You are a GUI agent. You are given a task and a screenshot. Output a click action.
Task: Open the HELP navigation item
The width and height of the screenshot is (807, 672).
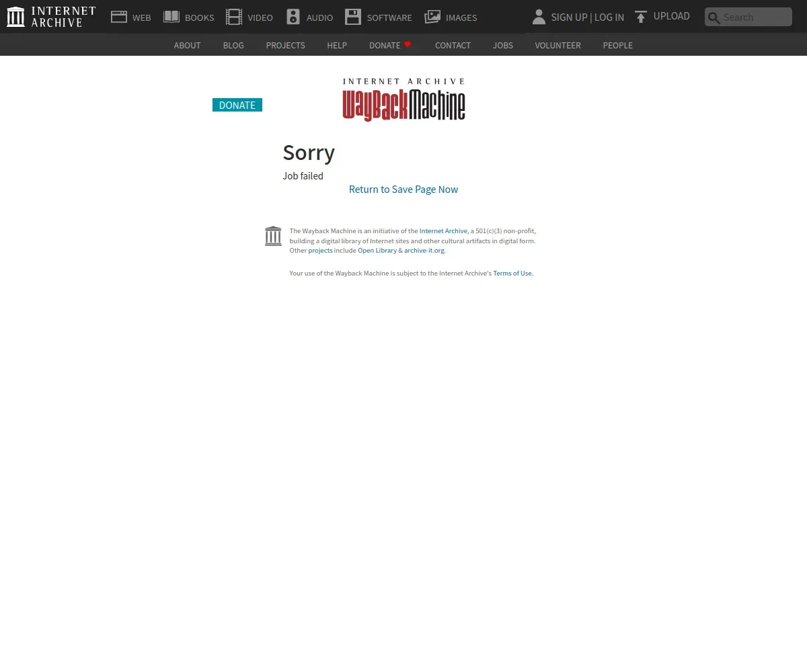pyautogui.click(x=337, y=45)
